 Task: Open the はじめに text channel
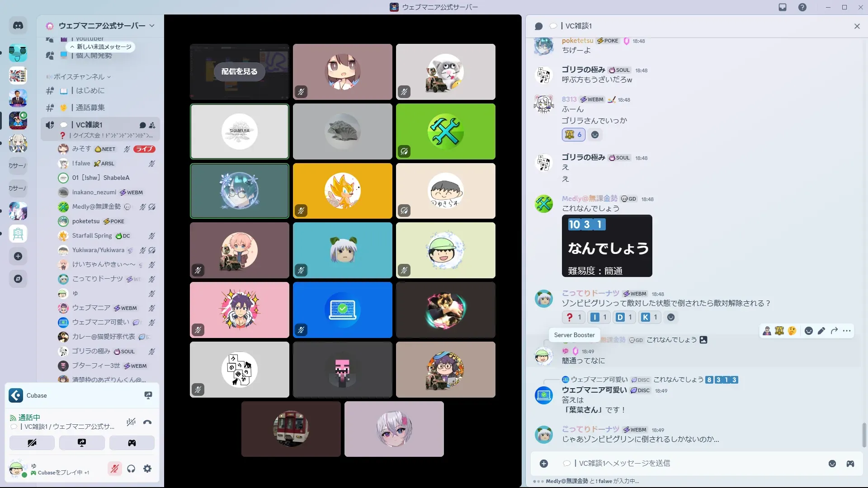pyautogui.click(x=90, y=91)
